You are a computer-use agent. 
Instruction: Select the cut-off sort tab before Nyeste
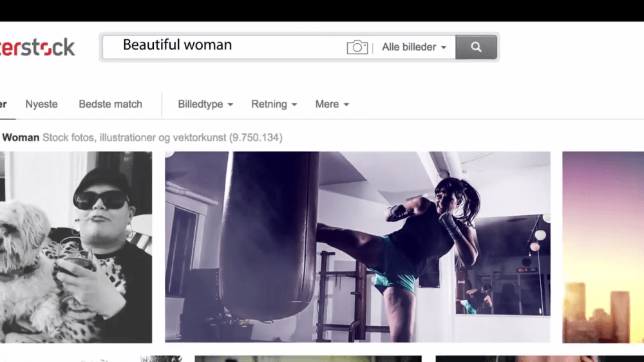[4, 104]
